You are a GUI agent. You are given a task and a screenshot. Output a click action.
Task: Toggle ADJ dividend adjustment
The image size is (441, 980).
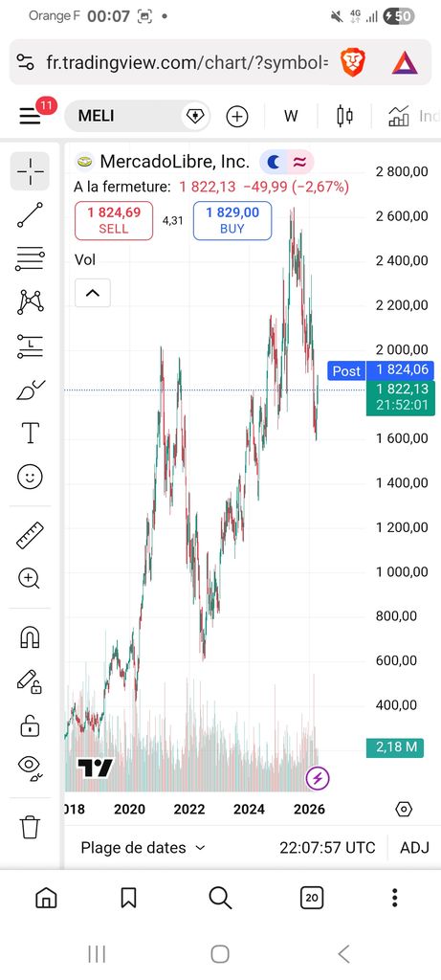click(415, 848)
